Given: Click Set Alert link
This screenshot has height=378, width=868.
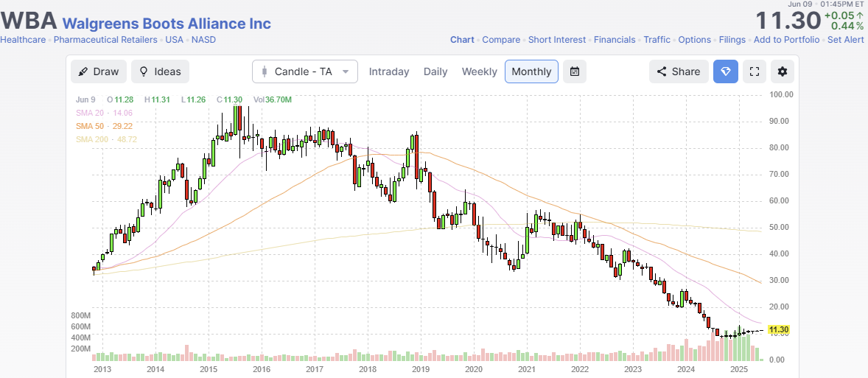Looking at the screenshot, I should (x=846, y=40).
